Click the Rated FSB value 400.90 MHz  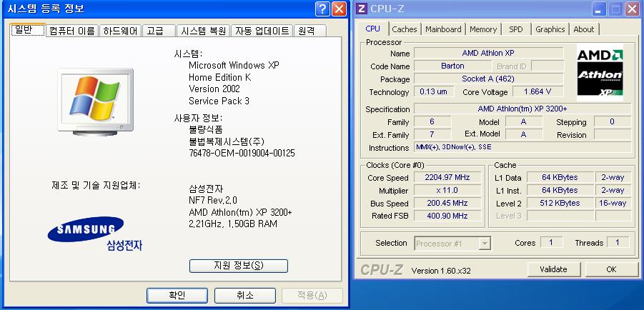click(447, 216)
